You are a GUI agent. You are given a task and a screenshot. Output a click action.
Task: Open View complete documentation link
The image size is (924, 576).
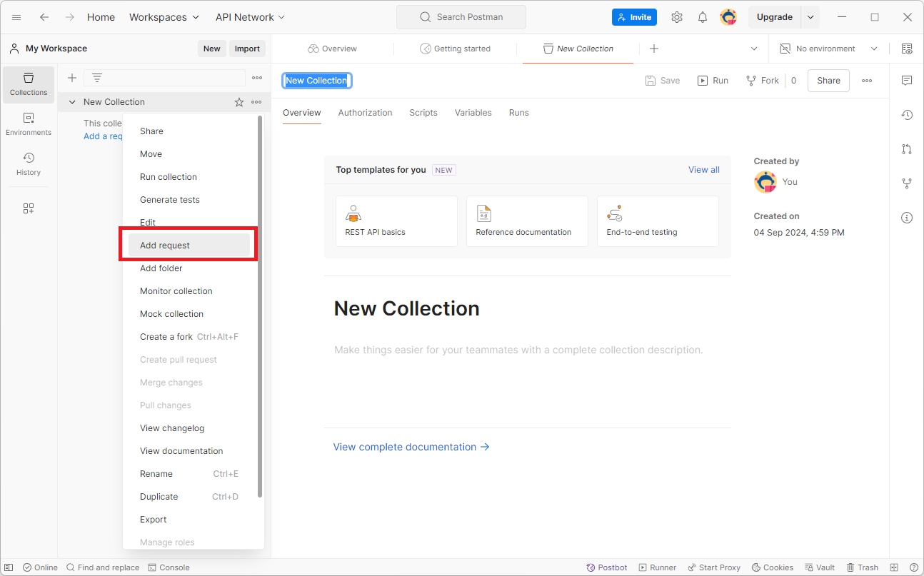click(411, 447)
